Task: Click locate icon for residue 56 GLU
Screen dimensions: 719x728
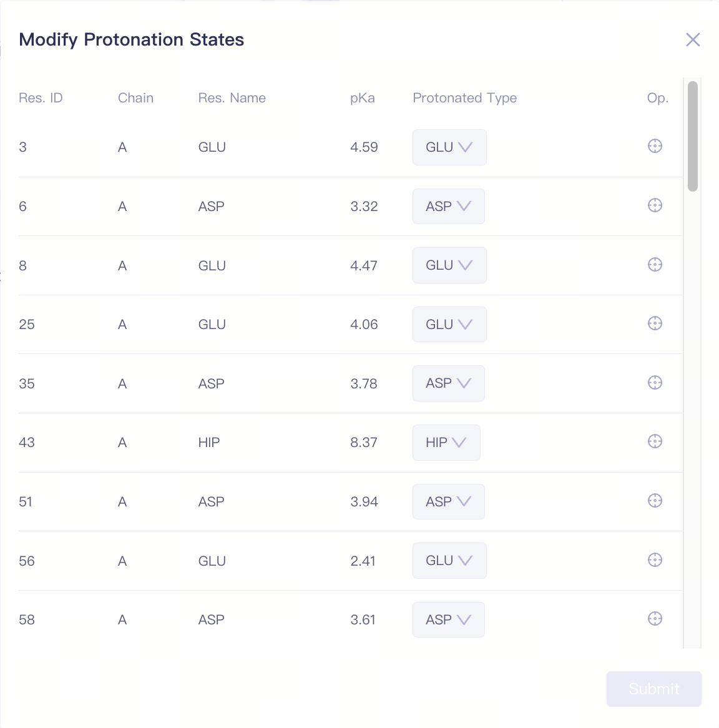Action: click(655, 560)
